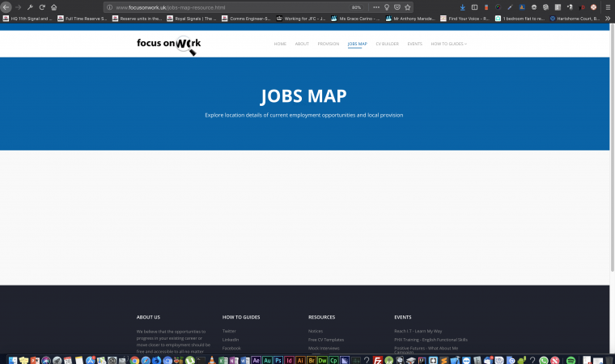Click the page vertical scrollbar
The width and height of the screenshot is (615, 364).
(613, 147)
